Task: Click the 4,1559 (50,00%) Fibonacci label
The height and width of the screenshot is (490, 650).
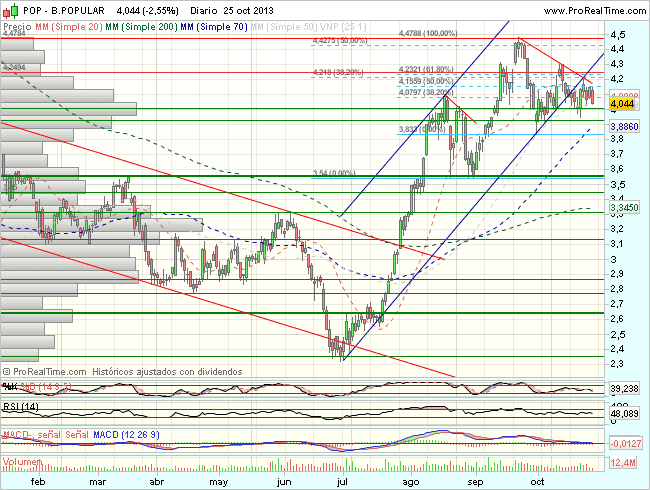Action: pos(426,81)
